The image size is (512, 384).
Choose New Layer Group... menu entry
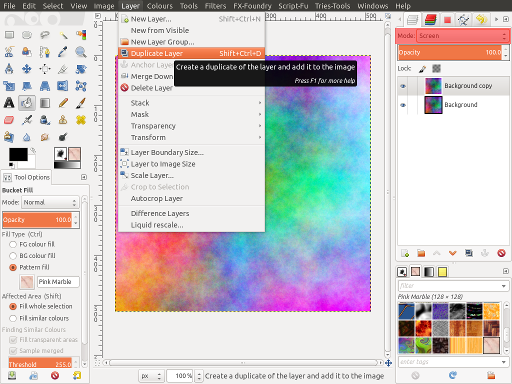coord(192,42)
